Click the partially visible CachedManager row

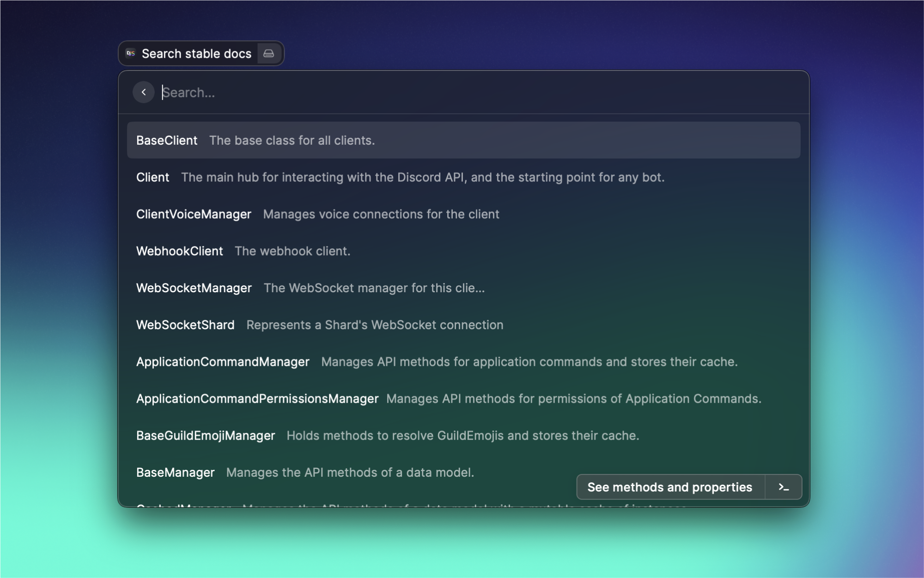(x=184, y=505)
